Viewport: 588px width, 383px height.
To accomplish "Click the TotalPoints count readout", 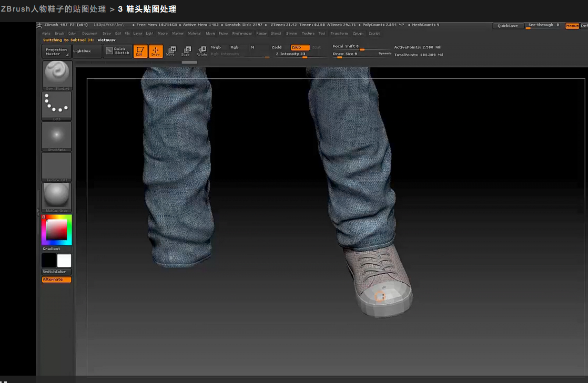I will (418, 55).
